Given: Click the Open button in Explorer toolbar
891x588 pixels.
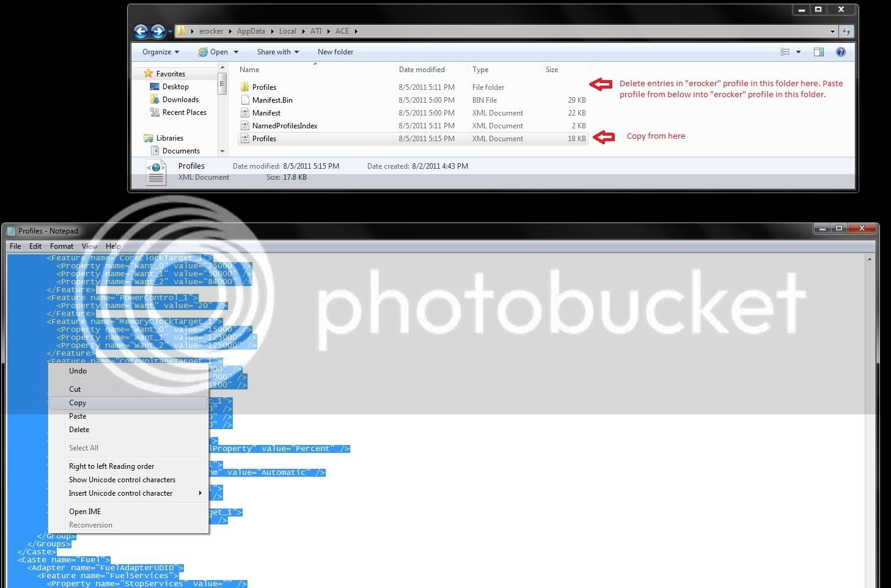Looking at the screenshot, I should [213, 52].
